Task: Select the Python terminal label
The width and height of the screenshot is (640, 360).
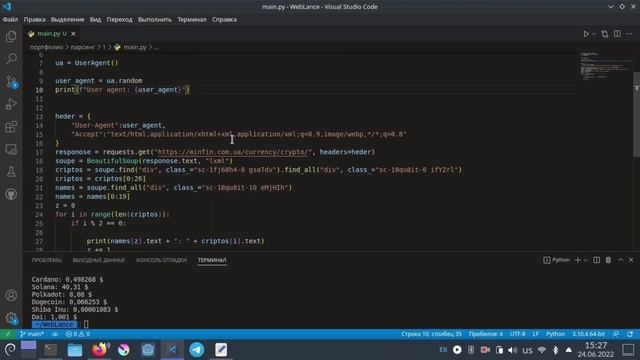Action: [x=557, y=260]
